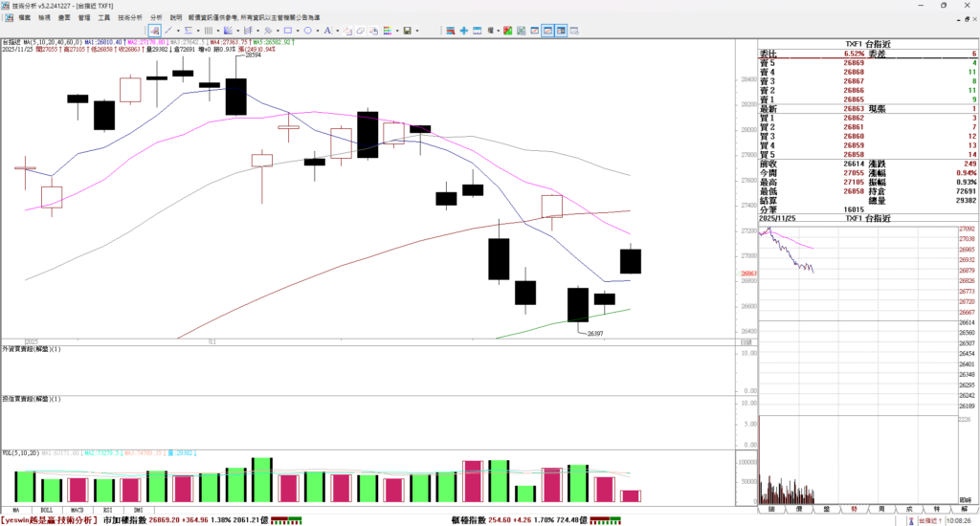Select the ellipse shape drawing tool

tap(308, 31)
